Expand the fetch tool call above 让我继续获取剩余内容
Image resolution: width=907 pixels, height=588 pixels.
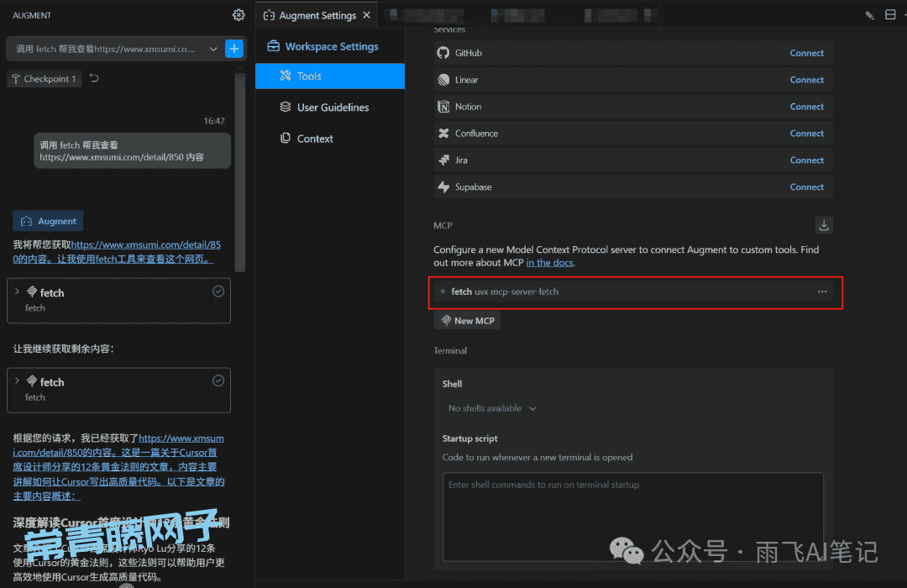[17, 291]
